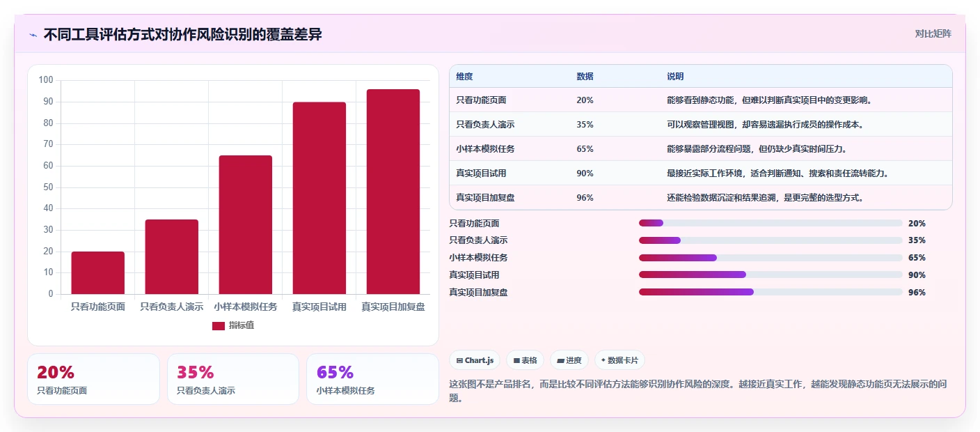
Task: Click the 数据卡片 tag chip
Action: pyautogui.click(x=619, y=360)
